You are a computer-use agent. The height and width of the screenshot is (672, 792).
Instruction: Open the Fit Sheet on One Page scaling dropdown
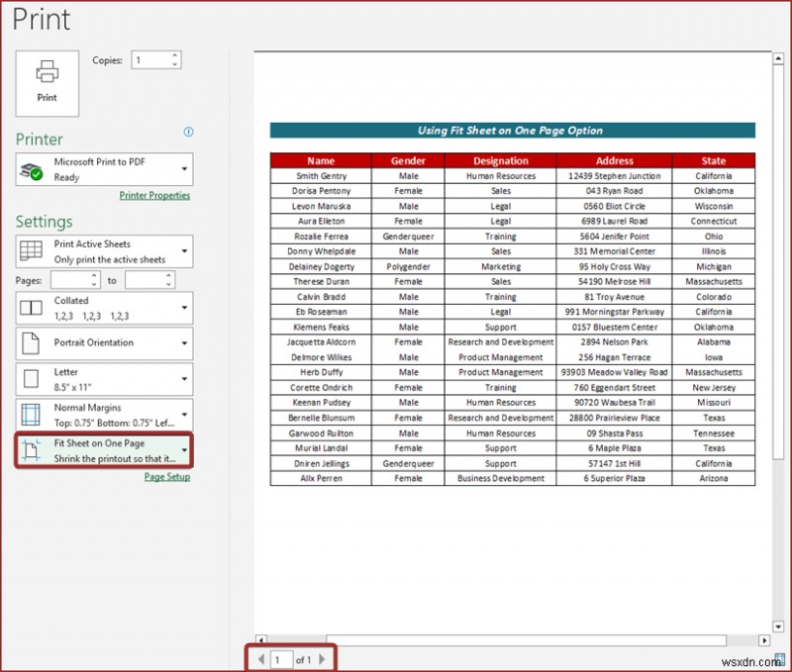pos(184,448)
